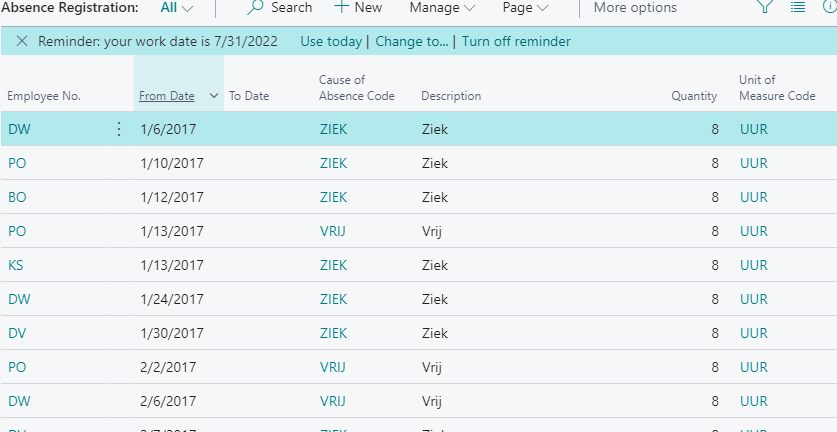Sort by the Employee No. column header
This screenshot has width=837, height=432.
coord(44,96)
